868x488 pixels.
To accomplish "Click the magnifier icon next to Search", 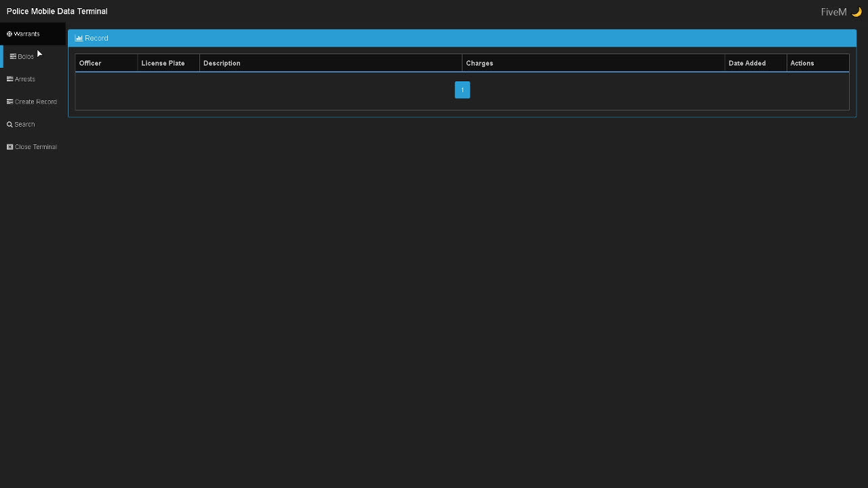I will [9, 124].
